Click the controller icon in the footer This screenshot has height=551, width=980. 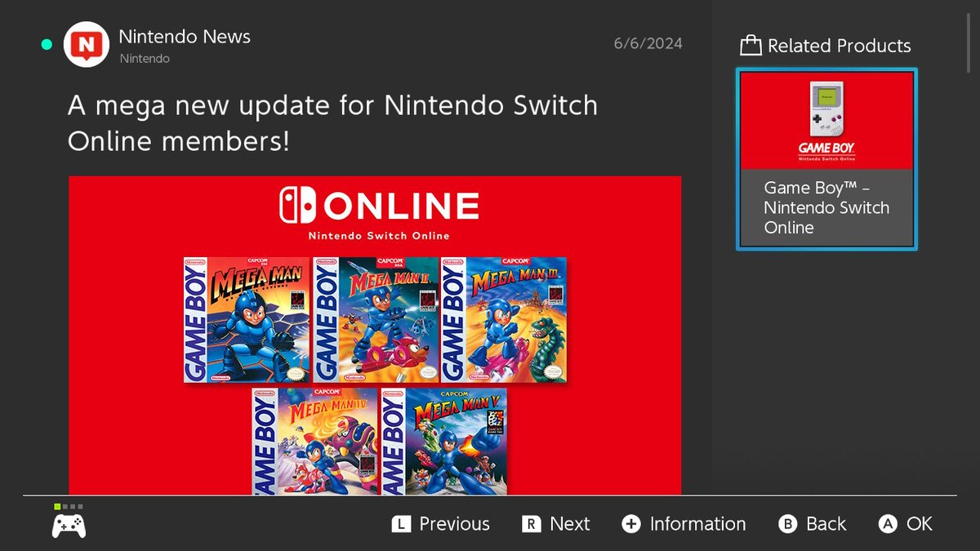(69, 527)
